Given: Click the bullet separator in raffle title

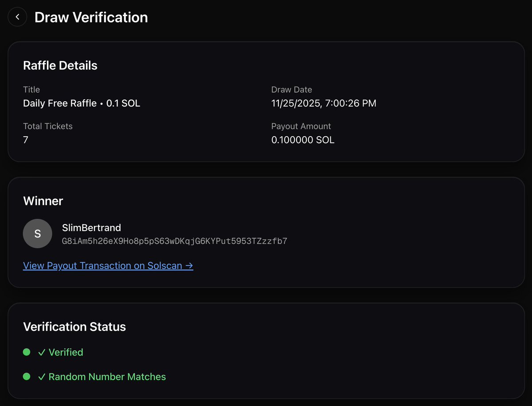Looking at the screenshot, I should click(102, 103).
